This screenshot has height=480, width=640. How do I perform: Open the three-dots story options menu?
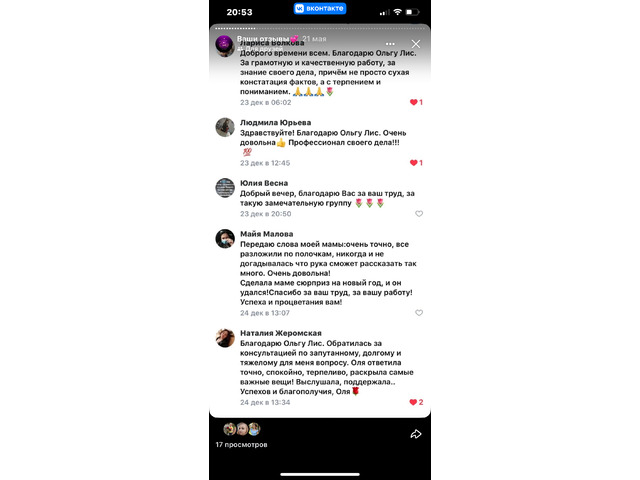(x=390, y=44)
